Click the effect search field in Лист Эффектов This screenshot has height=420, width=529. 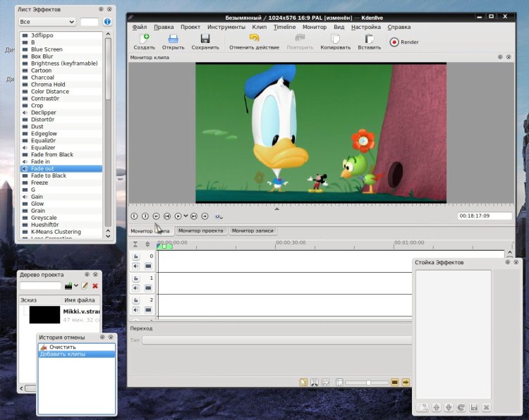point(90,22)
